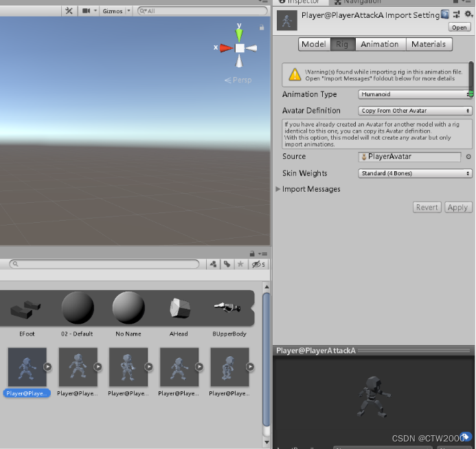Click the center cube of scene gizmo
Screen dimensions: 476x449
coord(240,48)
